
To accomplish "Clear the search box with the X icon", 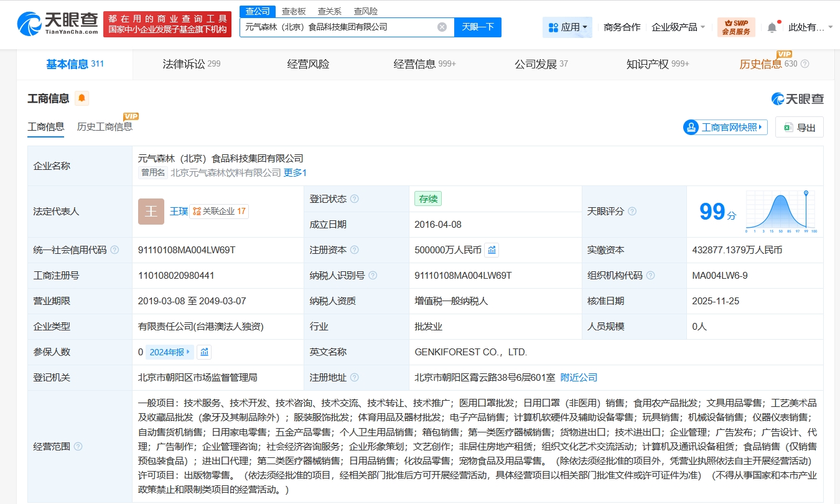I will tap(442, 27).
